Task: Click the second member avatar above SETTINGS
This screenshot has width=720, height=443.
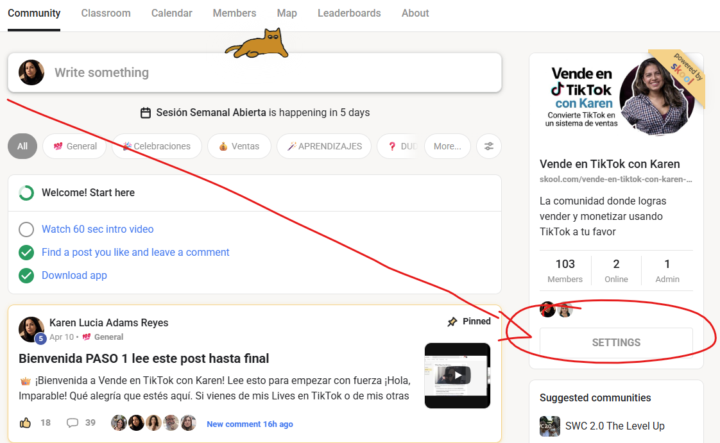Action: pyautogui.click(x=565, y=310)
